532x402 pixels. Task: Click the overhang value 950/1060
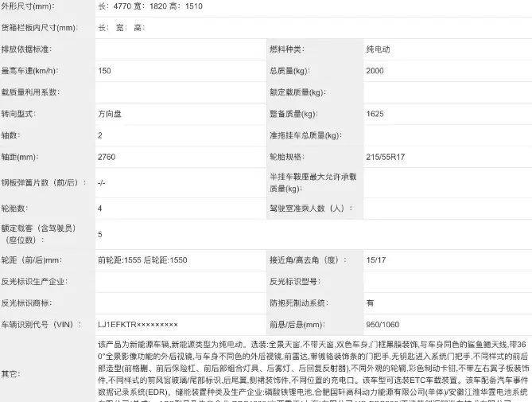click(x=382, y=325)
